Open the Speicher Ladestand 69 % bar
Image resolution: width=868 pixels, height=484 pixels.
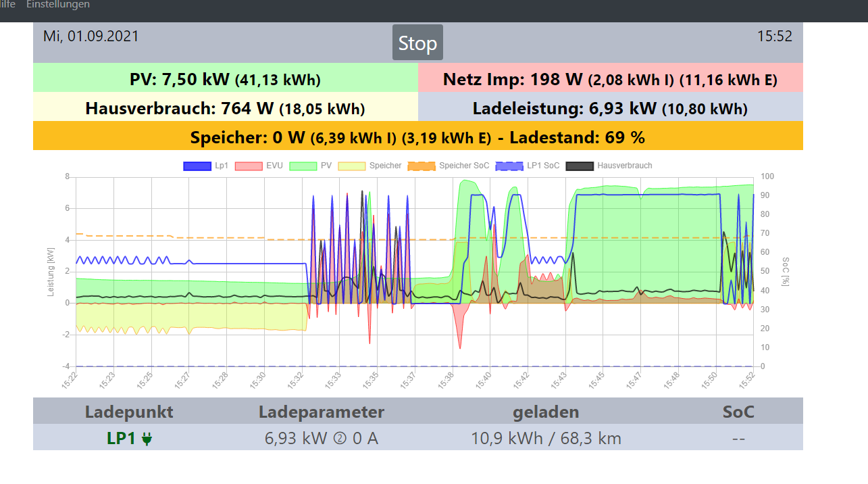(417, 137)
